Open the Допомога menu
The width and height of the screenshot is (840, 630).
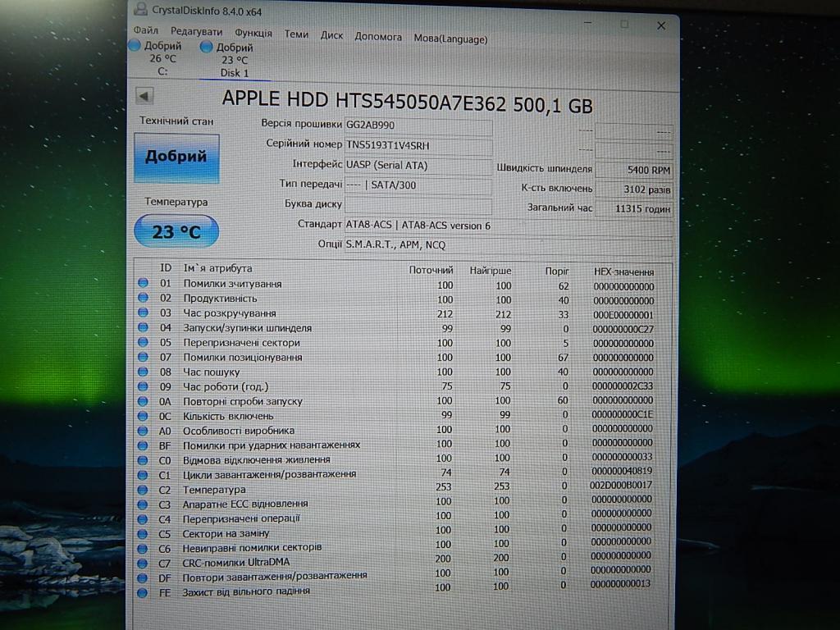pos(378,37)
